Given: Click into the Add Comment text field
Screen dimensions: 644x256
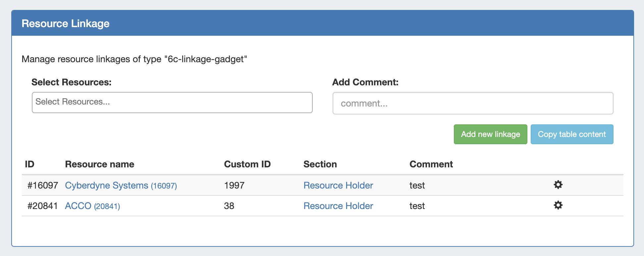Looking at the screenshot, I should [x=473, y=103].
